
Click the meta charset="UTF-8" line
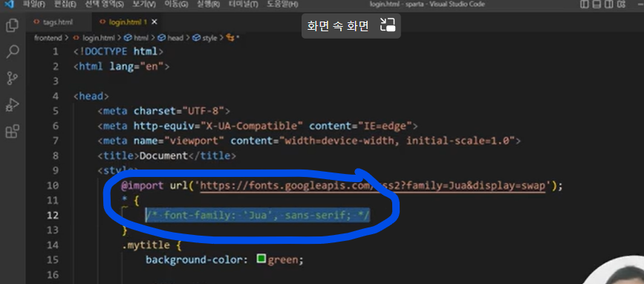[x=164, y=111]
